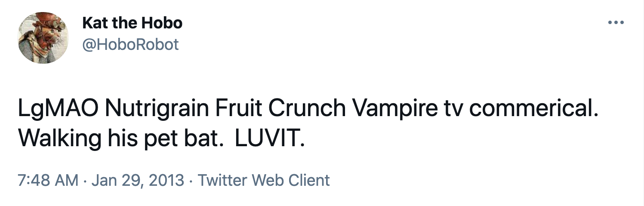
Task: Click the word tv in the tweet
Action: pyautogui.click(x=453, y=111)
